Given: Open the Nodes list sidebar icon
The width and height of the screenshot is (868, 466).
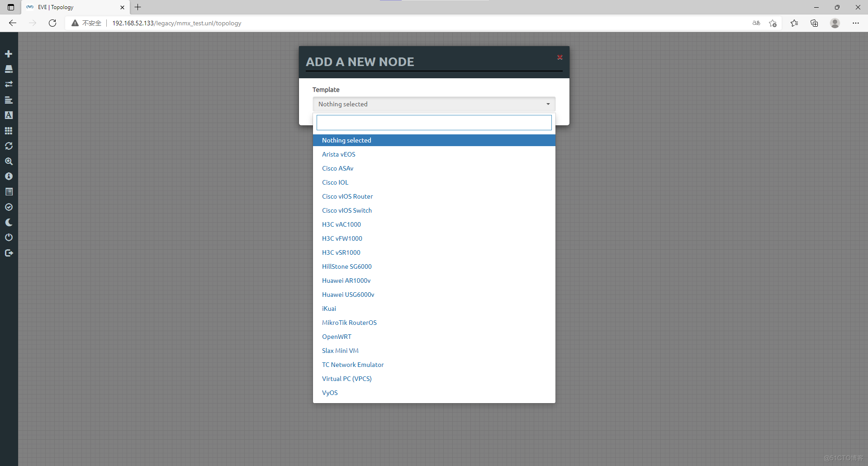Looking at the screenshot, I should (9, 69).
